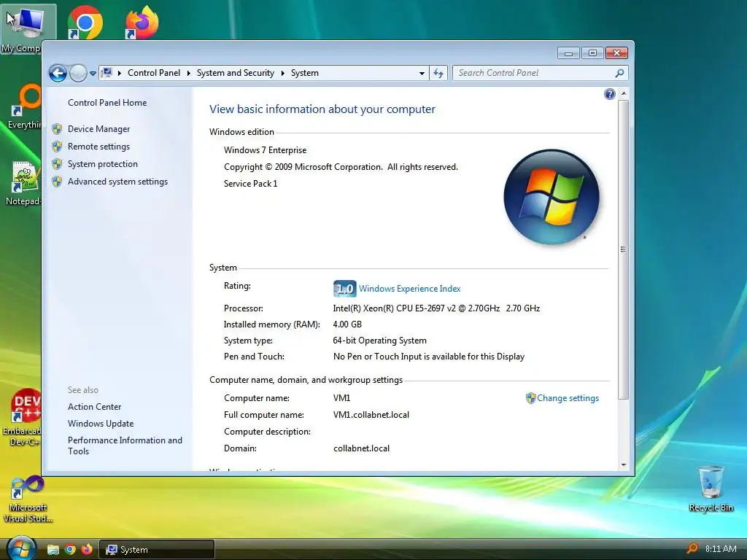Screen dimensions: 747x560
Task: Open recent pages dropdown next to Forward
Action: point(93,74)
